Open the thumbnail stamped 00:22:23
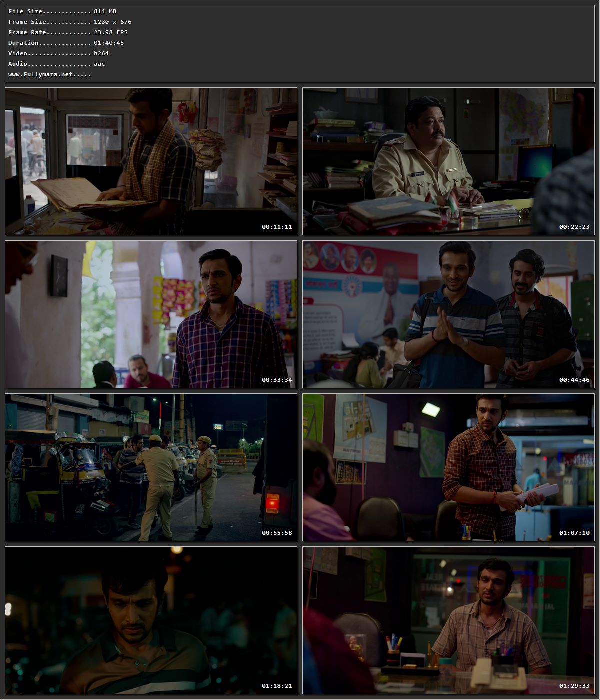This screenshot has width=600, height=700. tap(448, 161)
